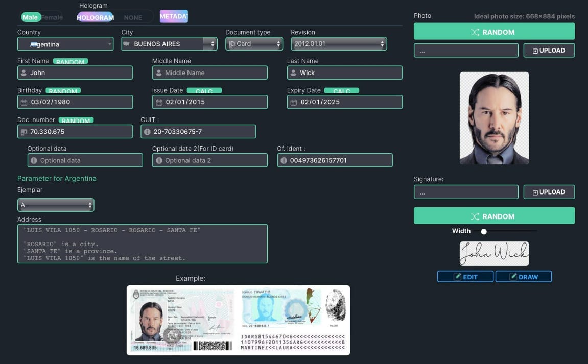Click the shuffle icon on photo RANDOM bar
Image resolution: width=588 pixels, height=364 pixels.
pos(475,32)
